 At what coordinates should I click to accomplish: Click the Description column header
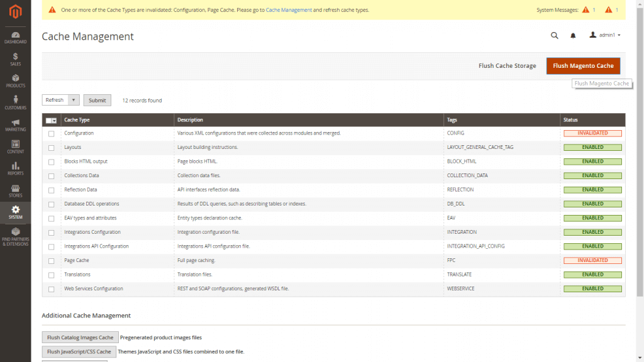pyautogui.click(x=190, y=120)
